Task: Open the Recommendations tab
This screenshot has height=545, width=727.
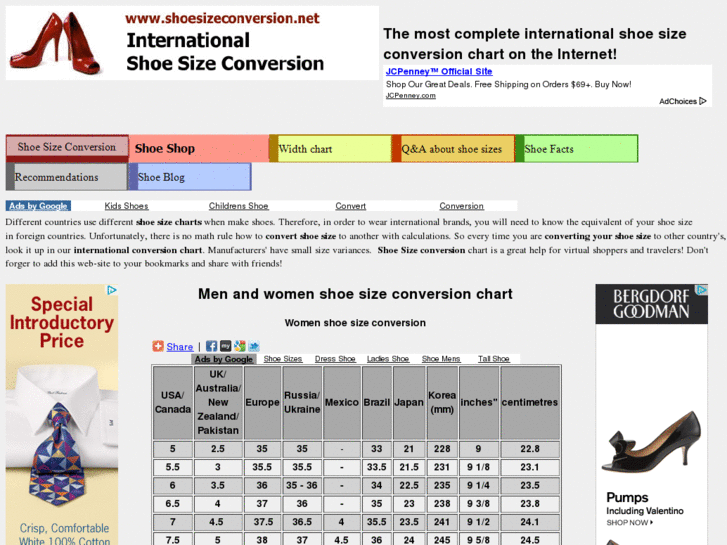Action: pyautogui.click(x=67, y=177)
